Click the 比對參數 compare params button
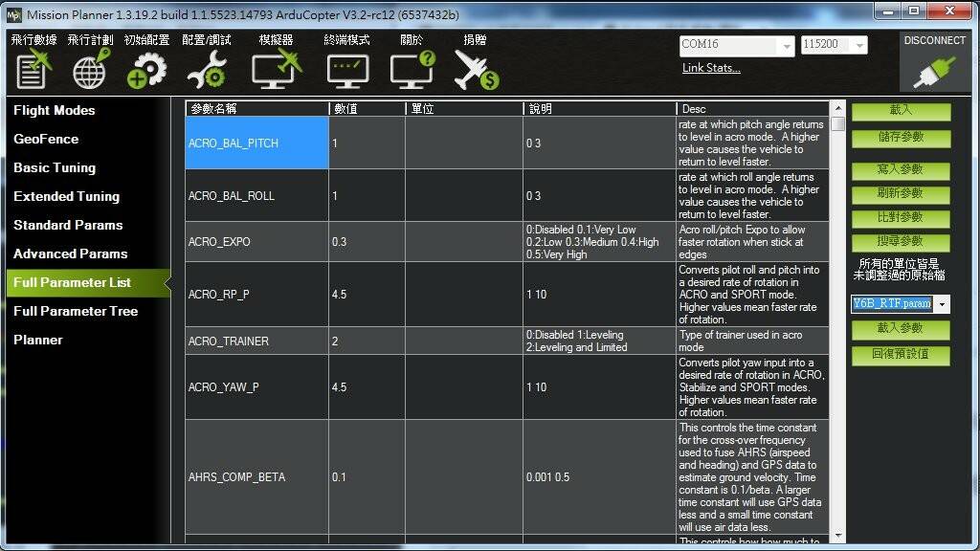 [901, 219]
